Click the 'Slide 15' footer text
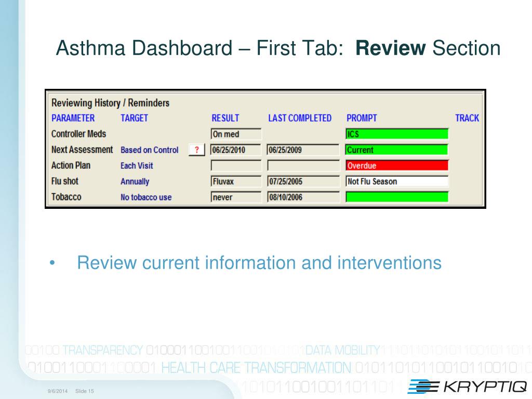The height and width of the screenshot is (399, 532). 85,391
